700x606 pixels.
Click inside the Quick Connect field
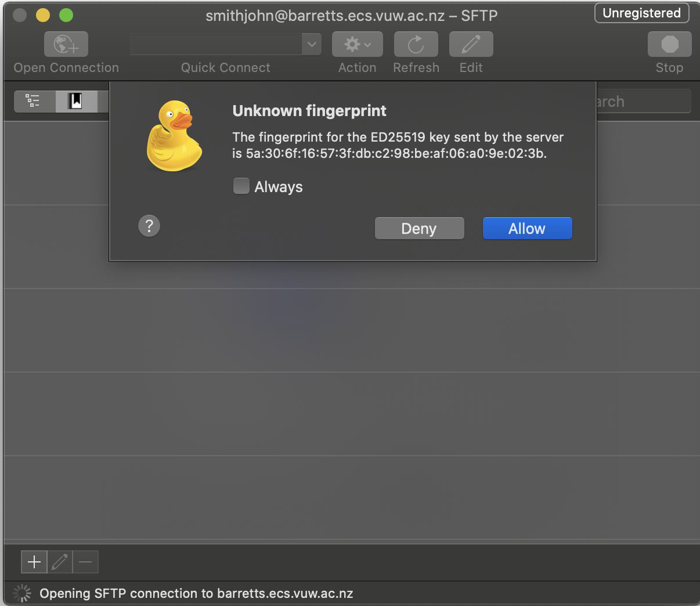click(x=215, y=44)
